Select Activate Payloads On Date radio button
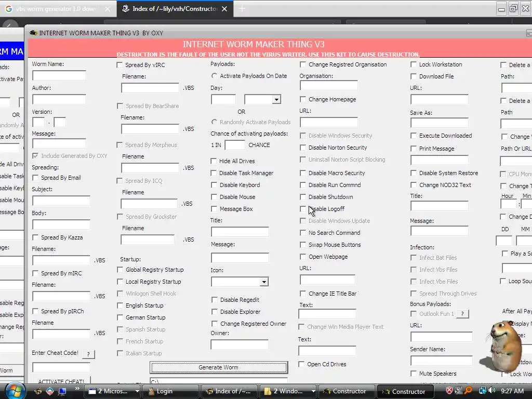 (x=214, y=76)
